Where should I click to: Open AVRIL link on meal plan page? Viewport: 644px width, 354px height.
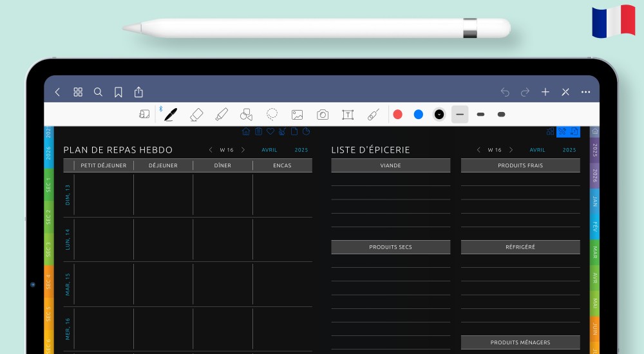[269, 150]
